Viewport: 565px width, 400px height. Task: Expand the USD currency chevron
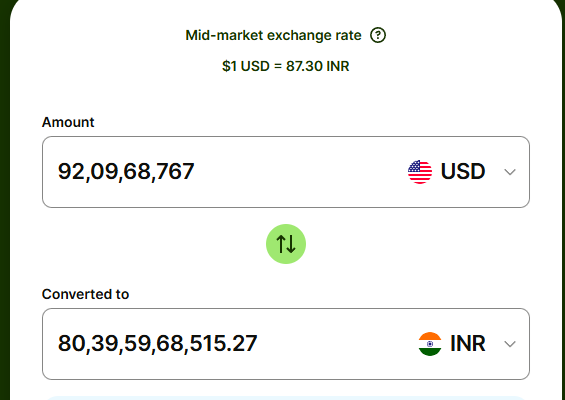[x=510, y=172]
